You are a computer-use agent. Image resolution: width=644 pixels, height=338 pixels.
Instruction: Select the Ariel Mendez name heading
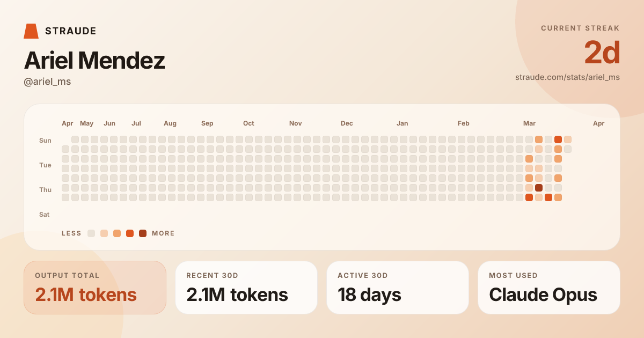[94, 61]
